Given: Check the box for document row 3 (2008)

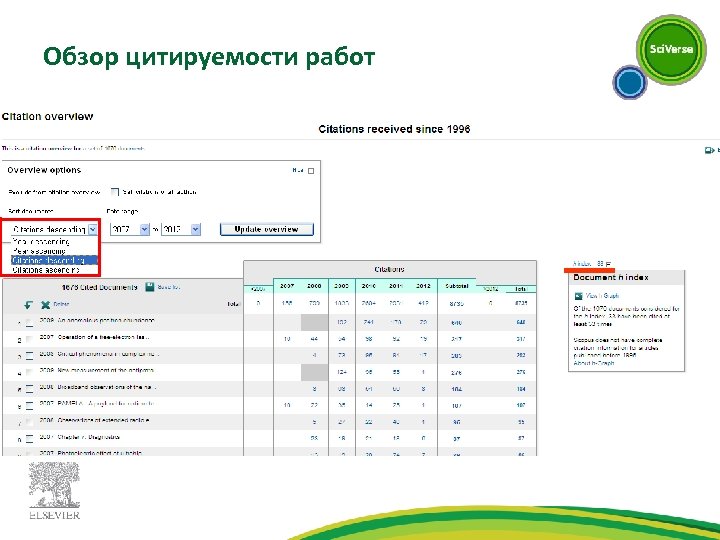Looking at the screenshot, I should pos(29,356).
